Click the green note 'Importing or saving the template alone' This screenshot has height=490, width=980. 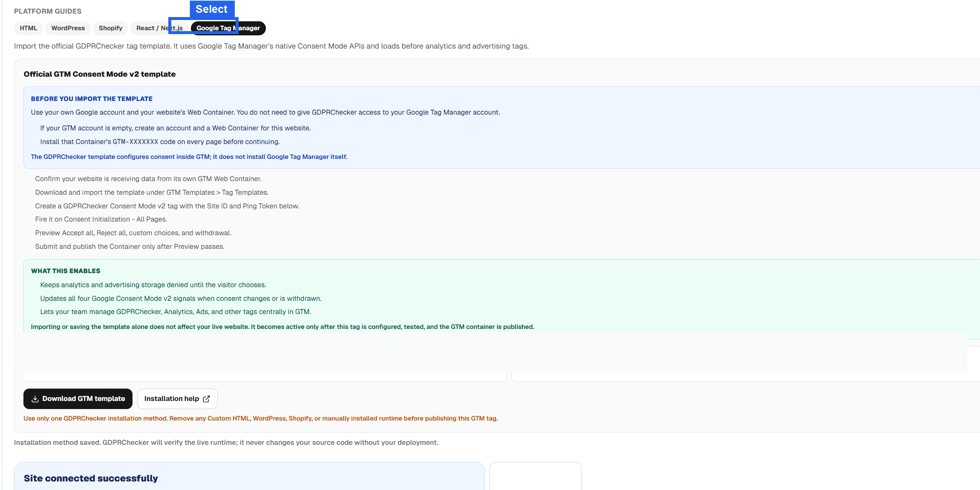(282, 327)
